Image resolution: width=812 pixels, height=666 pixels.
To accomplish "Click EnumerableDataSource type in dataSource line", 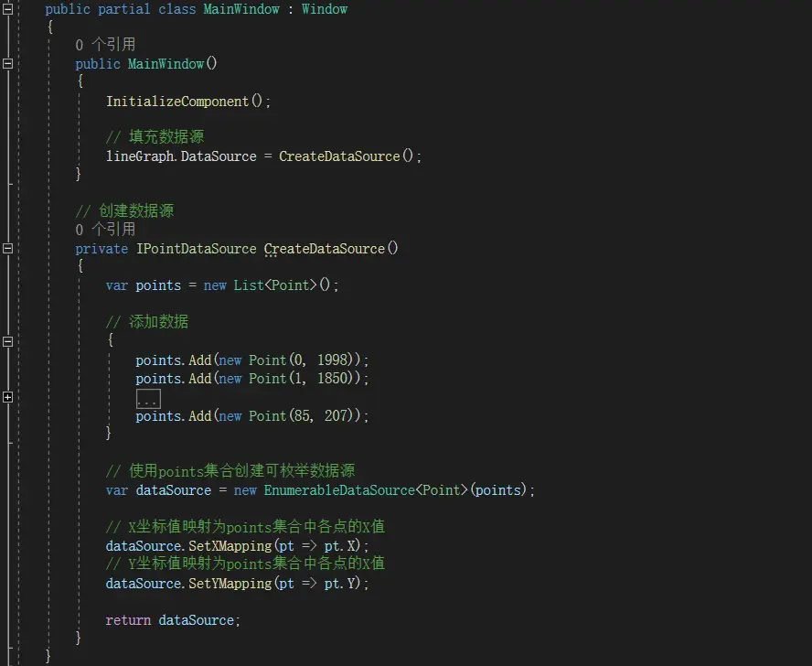I will (339, 490).
